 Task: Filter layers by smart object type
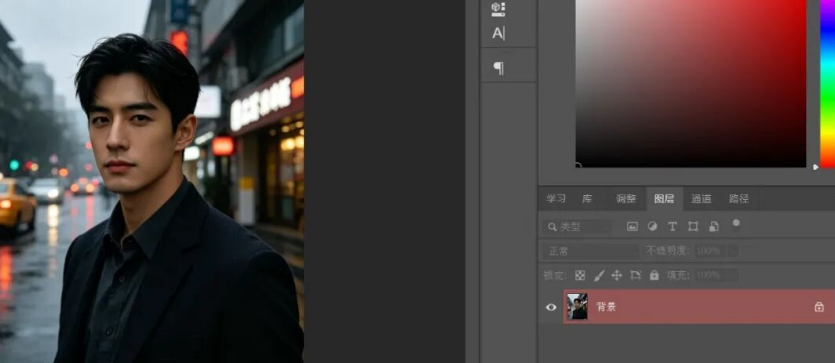point(714,226)
